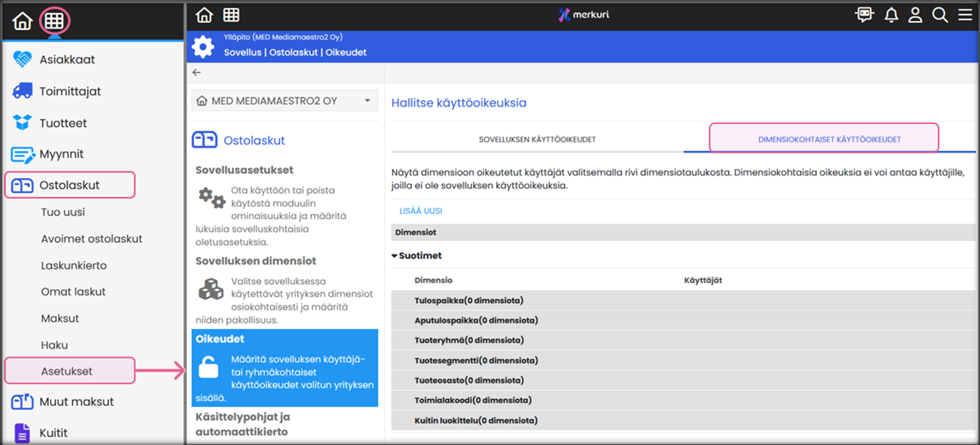This screenshot has width=980, height=445.
Task: Open the chat support icon
Action: point(864,15)
